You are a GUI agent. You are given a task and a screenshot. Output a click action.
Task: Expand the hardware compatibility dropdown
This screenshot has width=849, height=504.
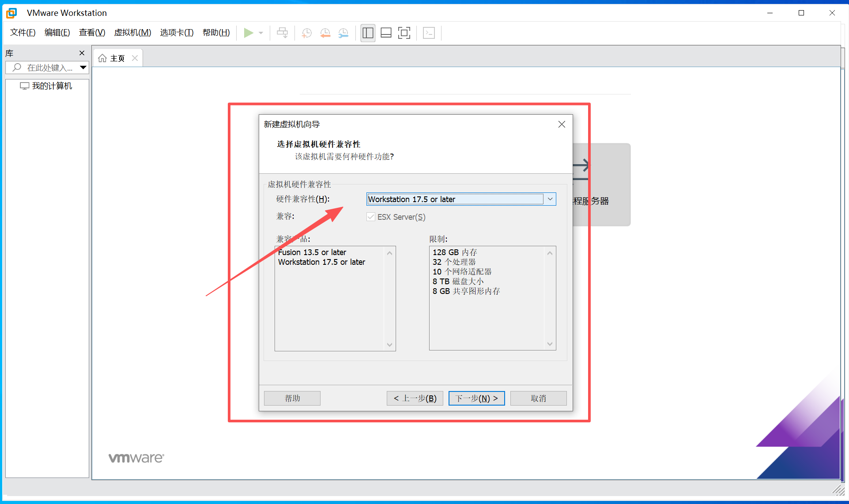pyautogui.click(x=550, y=199)
